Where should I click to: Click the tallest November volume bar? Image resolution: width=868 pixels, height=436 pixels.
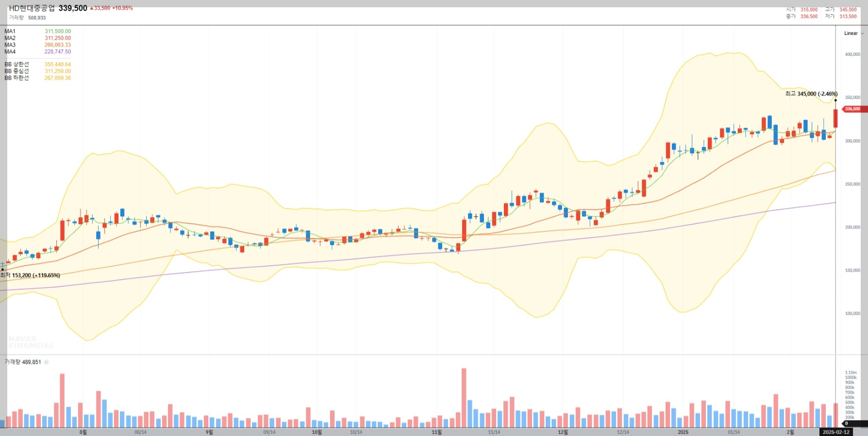click(x=464, y=398)
